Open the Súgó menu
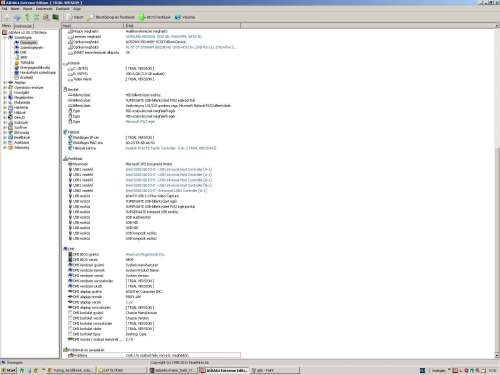The image size is (500, 375). [x=77, y=9]
